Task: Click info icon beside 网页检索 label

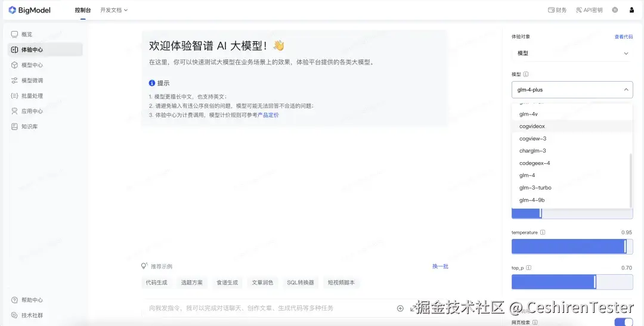Action: click(x=535, y=322)
